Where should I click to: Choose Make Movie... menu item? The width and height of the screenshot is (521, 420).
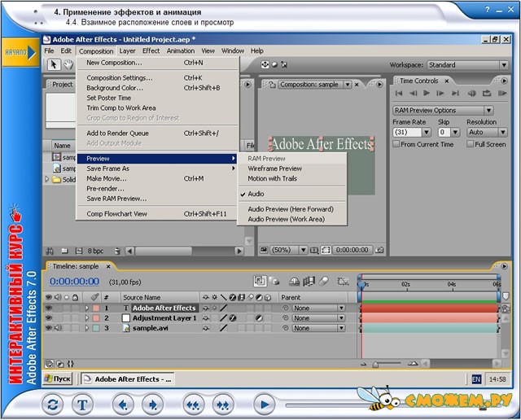[157, 178]
